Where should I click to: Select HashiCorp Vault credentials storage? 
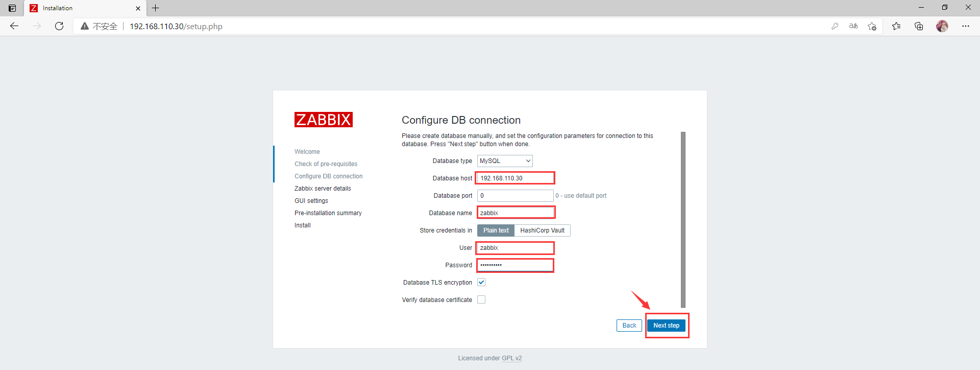[x=543, y=230]
